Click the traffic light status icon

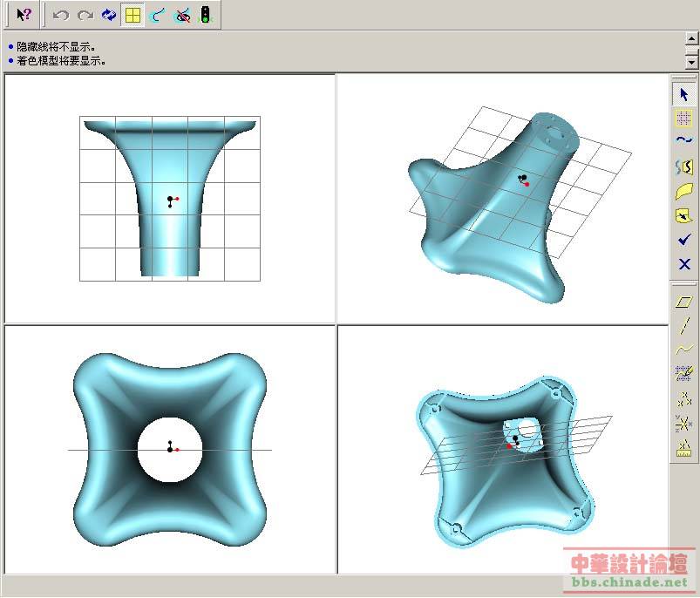(206, 15)
